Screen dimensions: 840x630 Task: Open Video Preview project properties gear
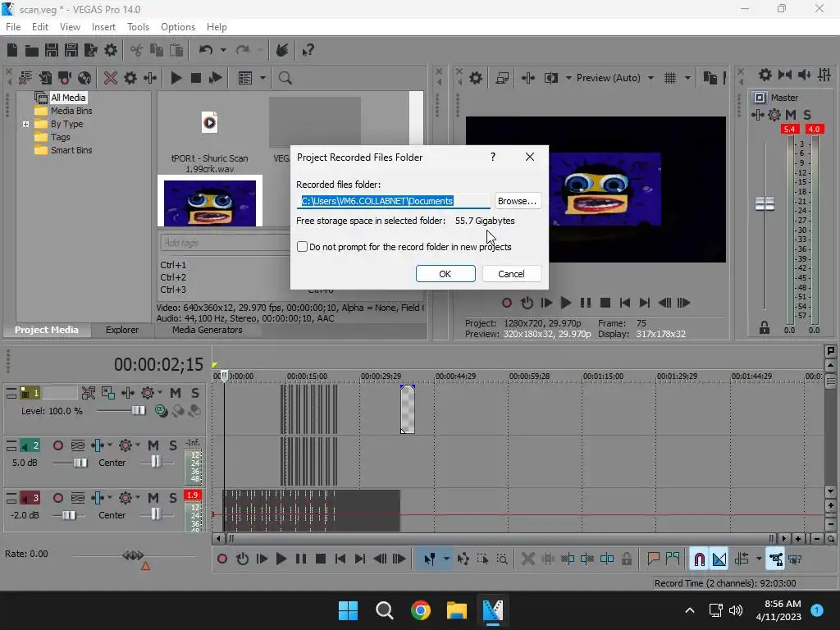click(476, 78)
